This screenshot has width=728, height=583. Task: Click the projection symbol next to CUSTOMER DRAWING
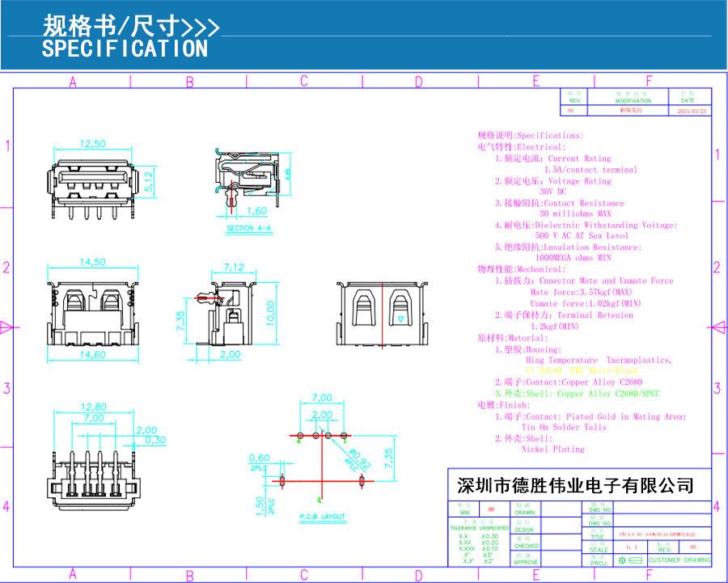coord(630,560)
